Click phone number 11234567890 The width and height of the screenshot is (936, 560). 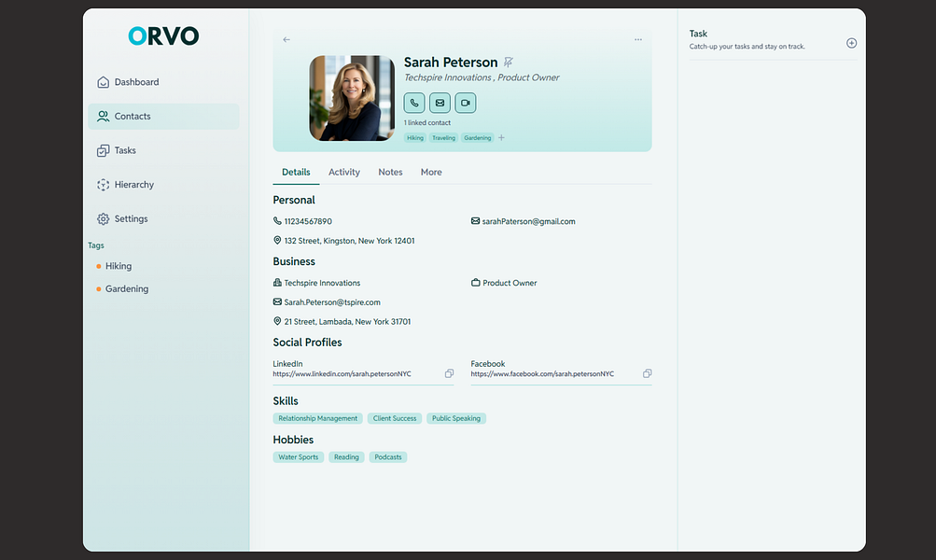(308, 221)
